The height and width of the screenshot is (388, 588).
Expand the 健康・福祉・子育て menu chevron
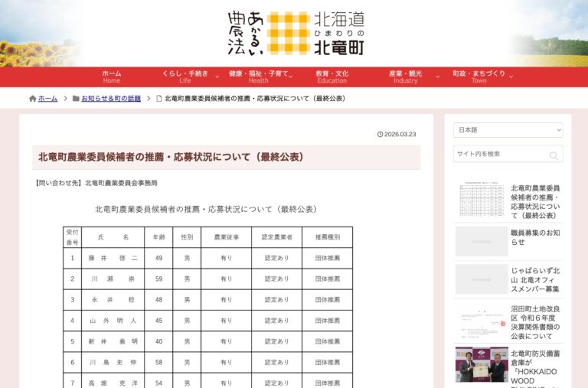[x=295, y=77]
